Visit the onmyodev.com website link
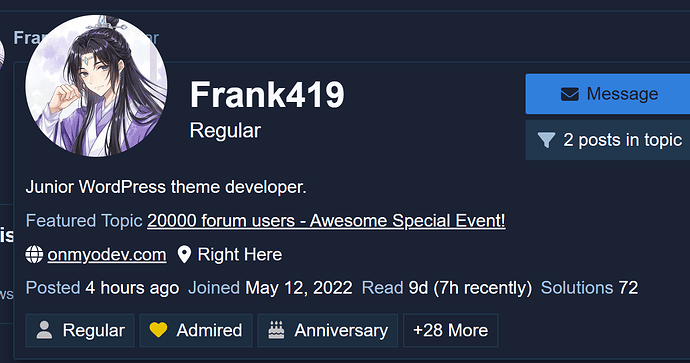The height and width of the screenshot is (363, 690). click(x=107, y=255)
